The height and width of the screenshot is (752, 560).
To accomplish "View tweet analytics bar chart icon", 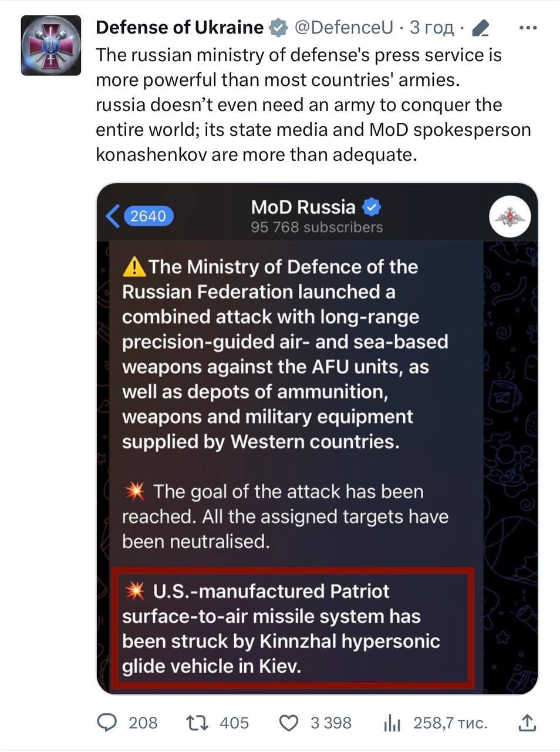I will coord(392,723).
